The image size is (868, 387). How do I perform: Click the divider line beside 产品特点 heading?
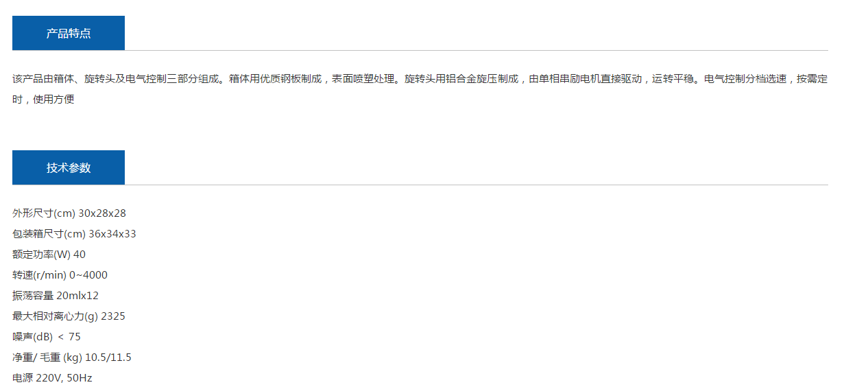point(477,50)
